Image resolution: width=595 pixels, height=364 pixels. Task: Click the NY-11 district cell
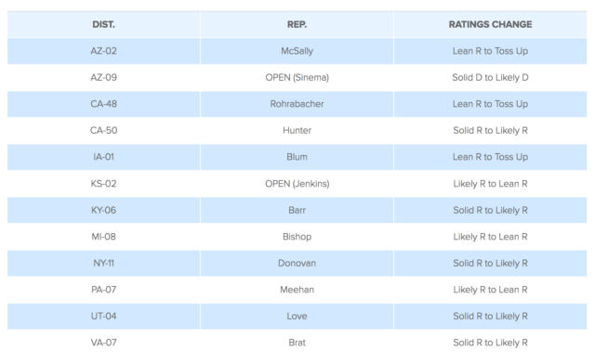tap(103, 263)
